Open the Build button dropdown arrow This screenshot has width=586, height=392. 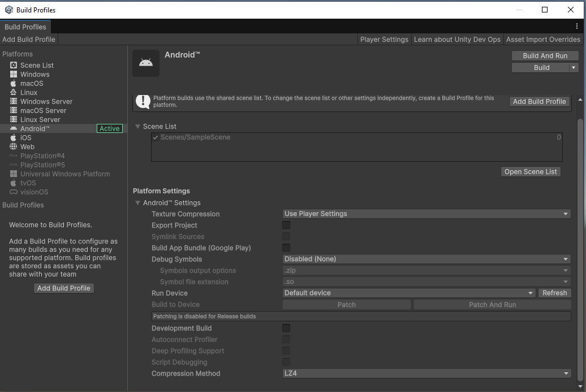tap(574, 68)
